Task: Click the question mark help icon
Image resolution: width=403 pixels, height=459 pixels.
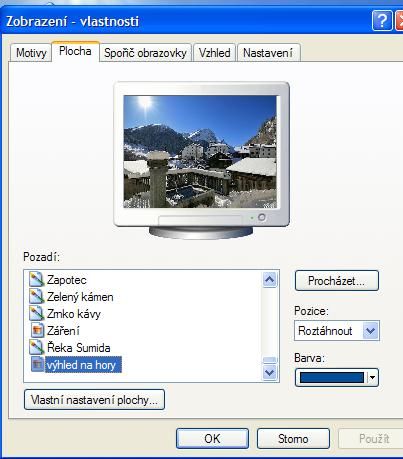Action: (382, 21)
